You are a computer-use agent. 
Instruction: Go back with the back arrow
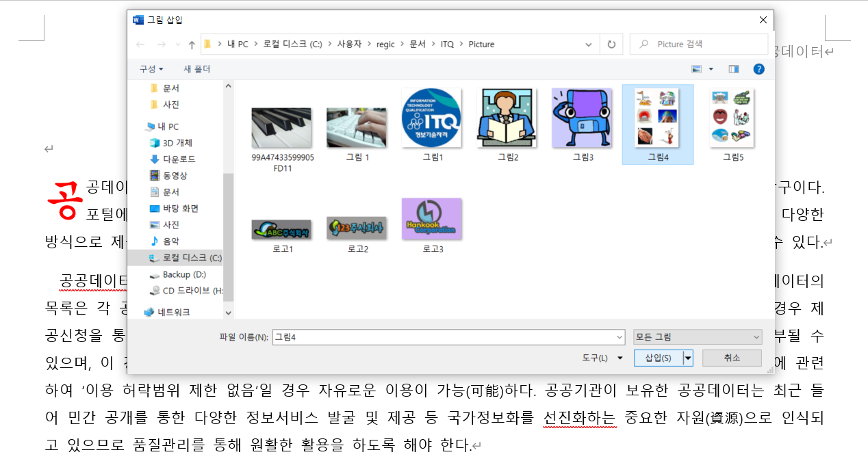140,44
